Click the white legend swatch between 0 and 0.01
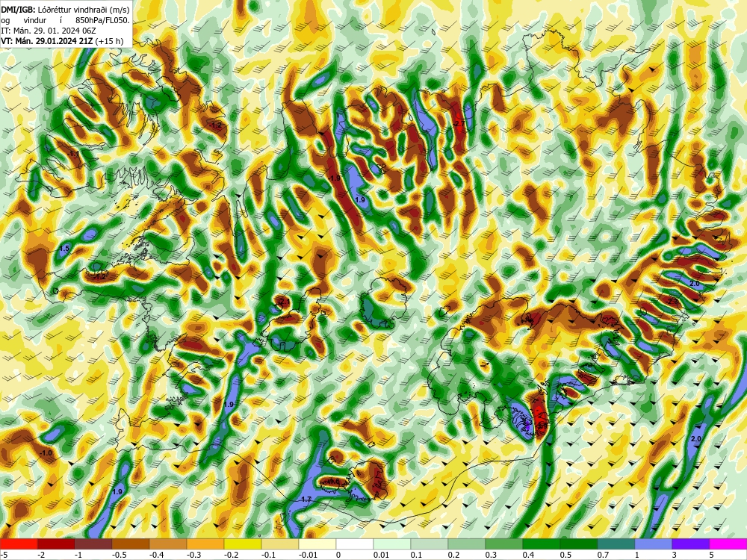Viewport: 747px width, 560px height. coord(355,544)
